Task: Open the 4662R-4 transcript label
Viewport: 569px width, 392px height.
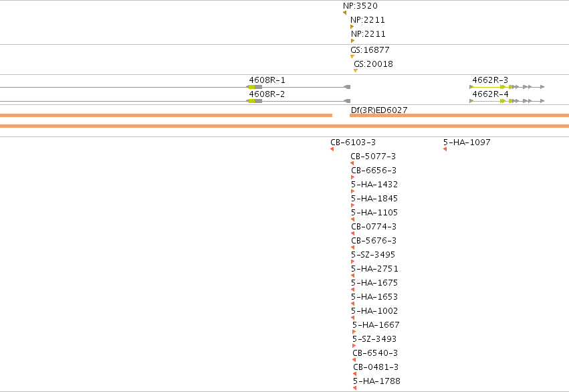Action: point(490,94)
